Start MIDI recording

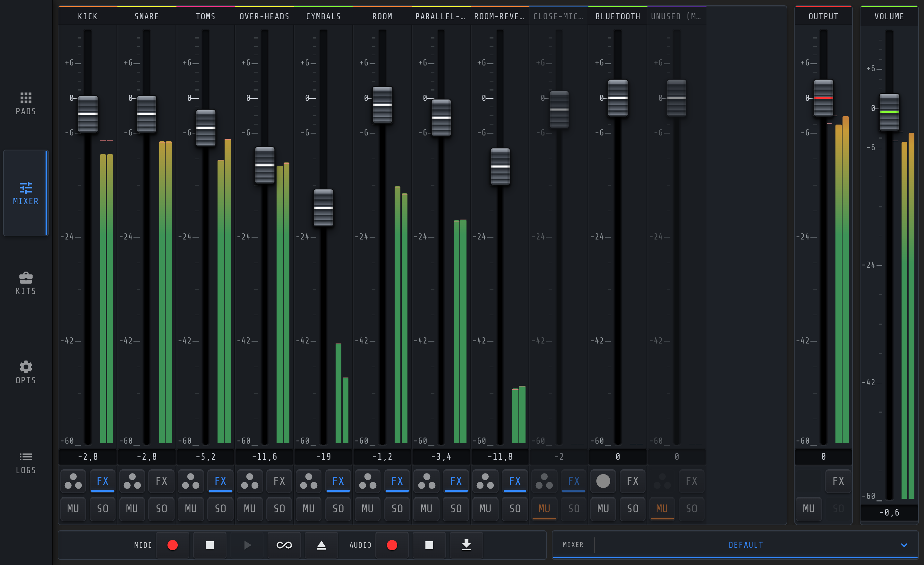point(173,545)
